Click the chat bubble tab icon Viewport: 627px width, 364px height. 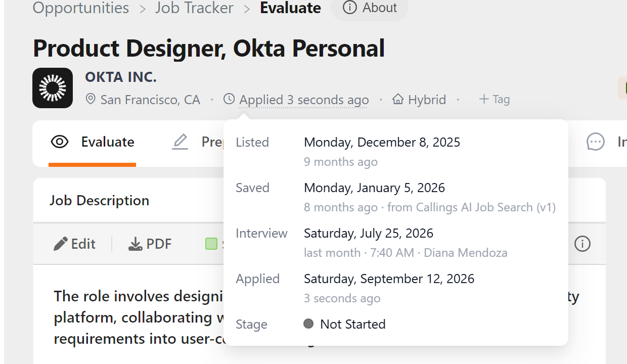(596, 142)
